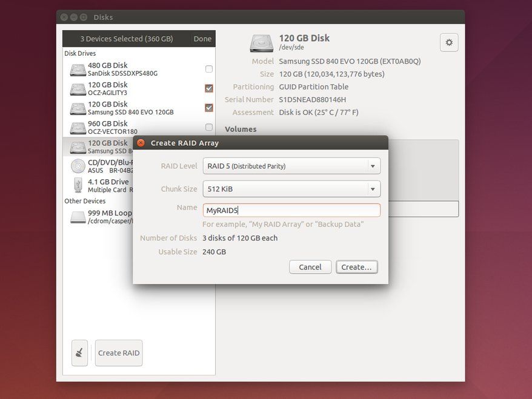532x399 pixels.
Task: Select the SanDisk 480 GB Disk icon
Action: (x=78, y=68)
